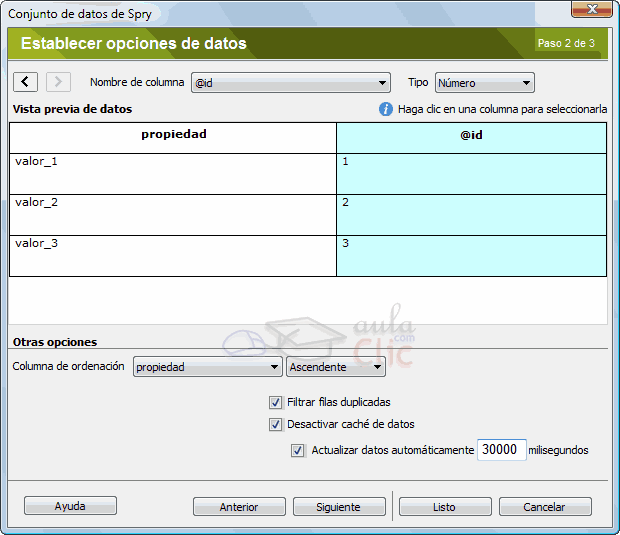This screenshot has width=620, height=535.
Task: Close the Conjunto de datos de Spry dialog
Action: 592,10
